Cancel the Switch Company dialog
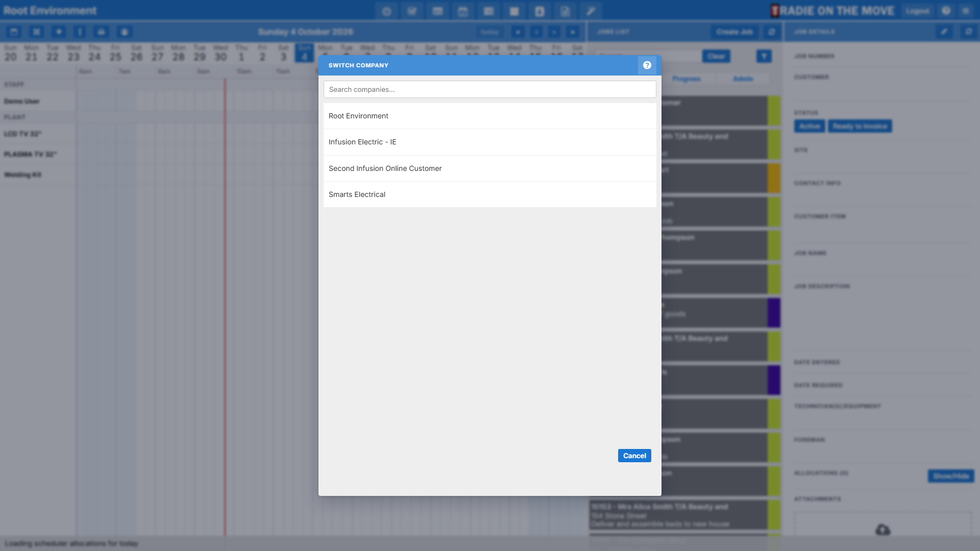The width and height of the screenshot is (980, 551). coord(634,456)
